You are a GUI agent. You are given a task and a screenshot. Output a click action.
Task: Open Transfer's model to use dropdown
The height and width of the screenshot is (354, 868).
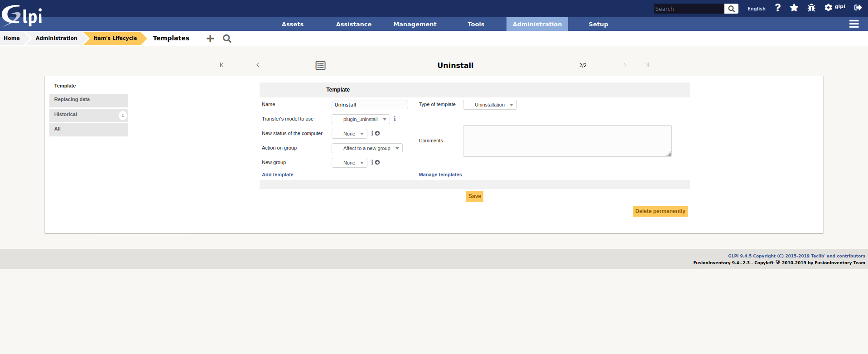tap(361, 119)
